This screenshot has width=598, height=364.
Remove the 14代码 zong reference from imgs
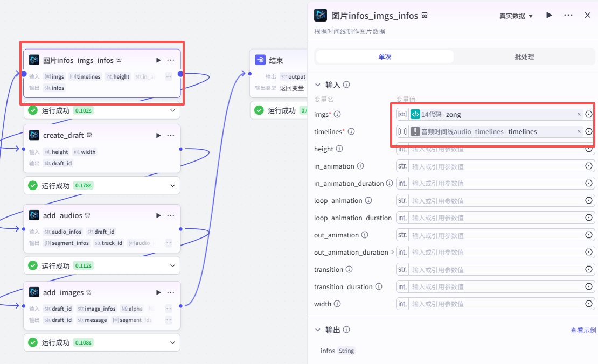point(579,114)
